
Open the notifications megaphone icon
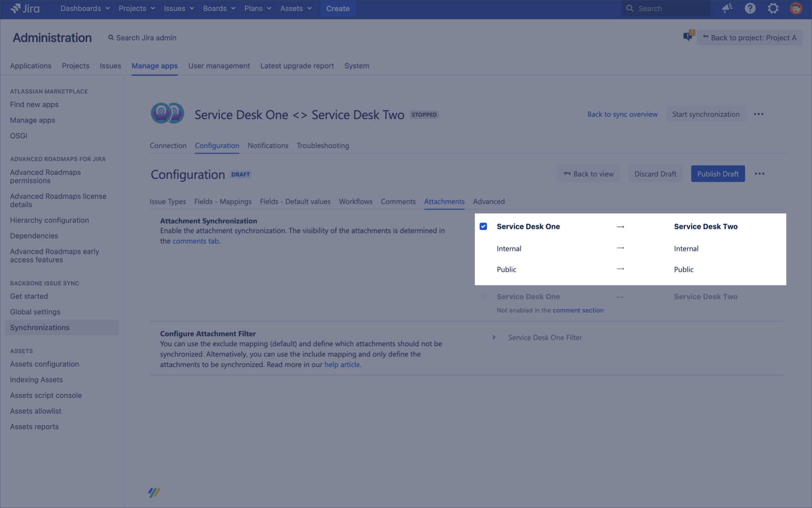click(x=727, y=8)
